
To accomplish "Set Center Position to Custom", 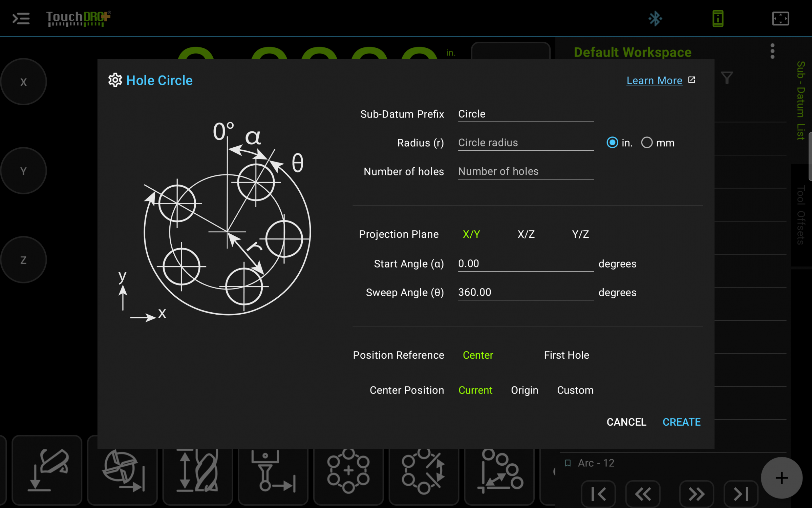I will tap(575, 390).
